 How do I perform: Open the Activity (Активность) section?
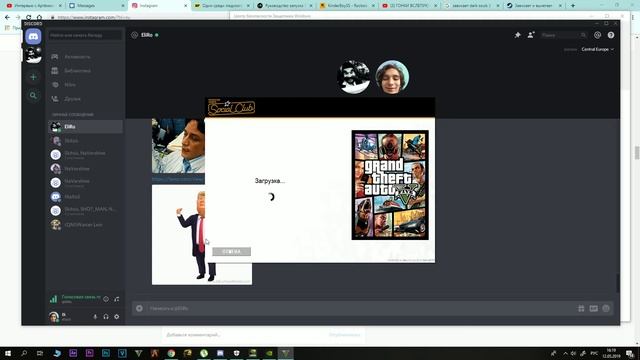pos(85,57)
